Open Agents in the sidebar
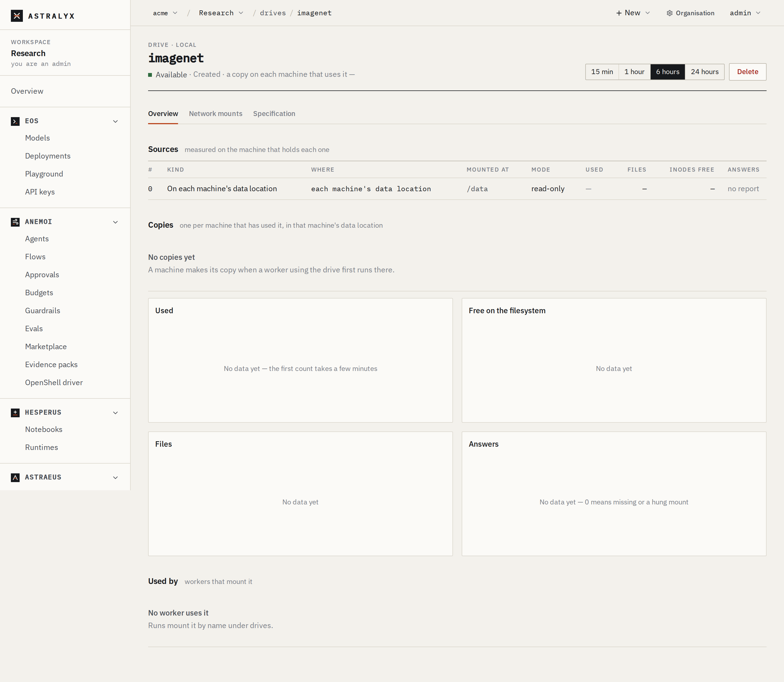 pyautogui.click(x=37, y=239)
